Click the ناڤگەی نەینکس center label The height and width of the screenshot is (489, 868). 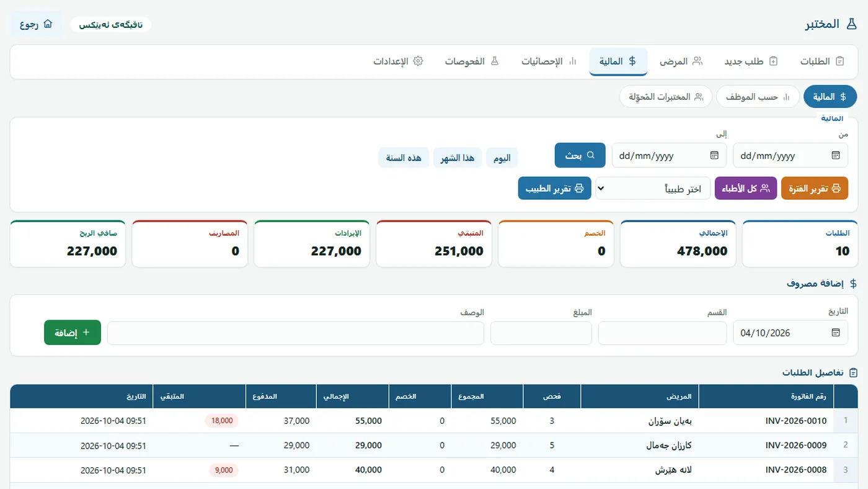(x=111, y=25)
